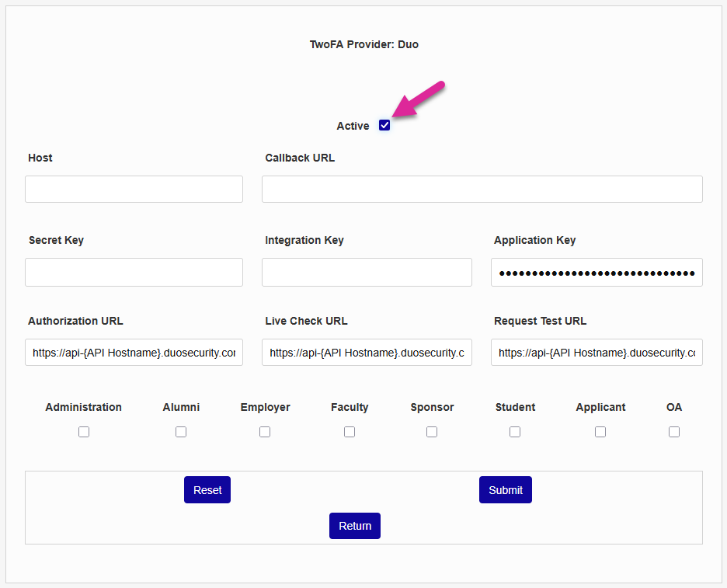Click the Reset button
Screen dimensions: 727x588
coord(207,490)
